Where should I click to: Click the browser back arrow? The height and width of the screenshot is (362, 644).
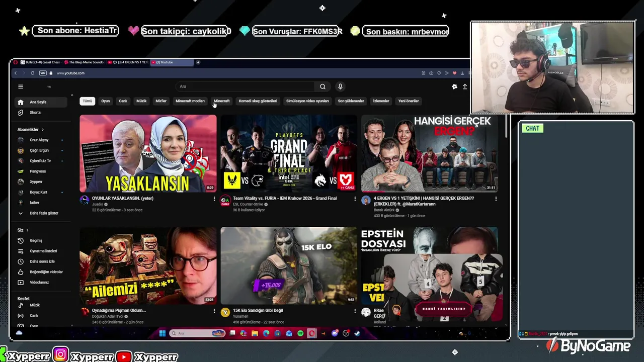click(x=16, y=73)
